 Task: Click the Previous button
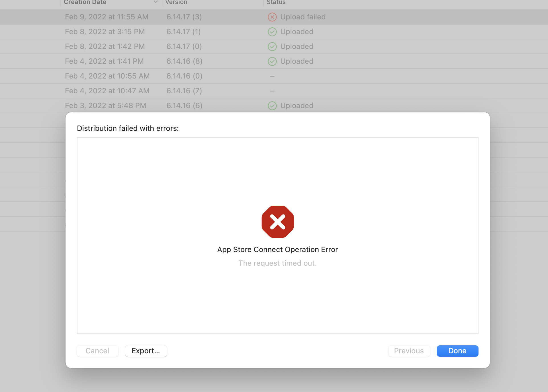409,351
